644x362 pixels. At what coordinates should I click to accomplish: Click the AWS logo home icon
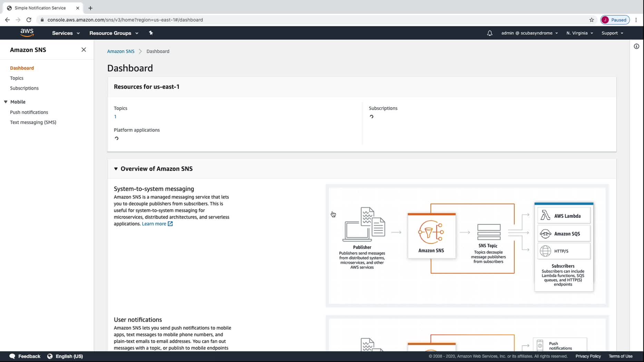27,33
